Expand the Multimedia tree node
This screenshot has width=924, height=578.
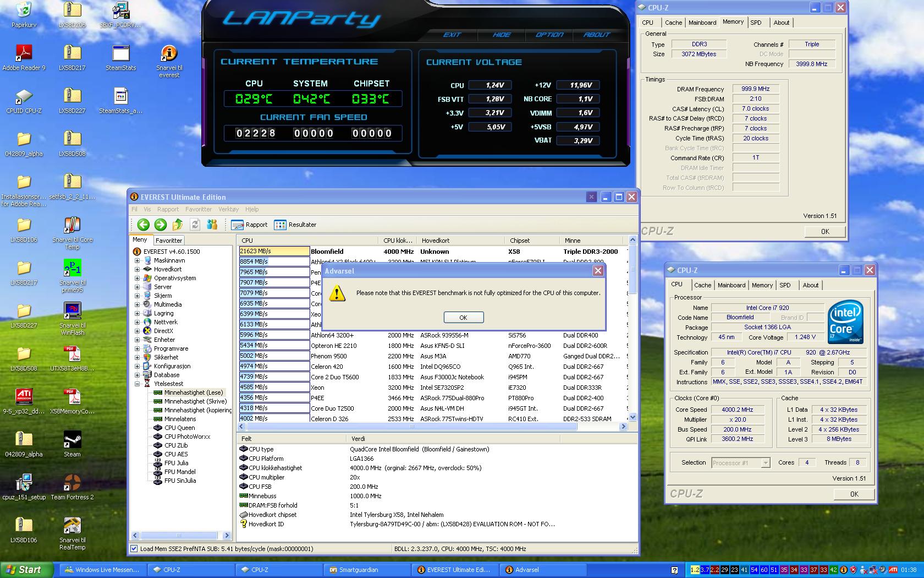pyautogui.click(x=137, y=304)
